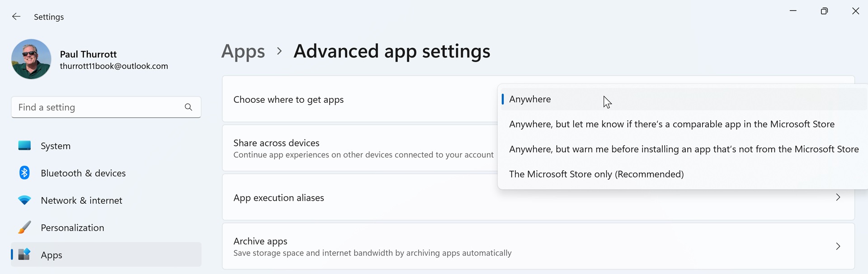
Task: Click the System monitor icon
Action: pos(24,146)
